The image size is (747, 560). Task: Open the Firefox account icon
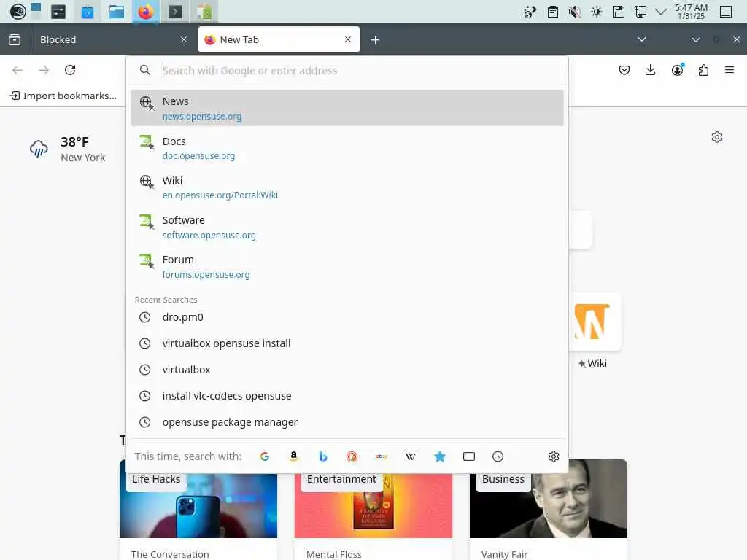coord(678,71)
